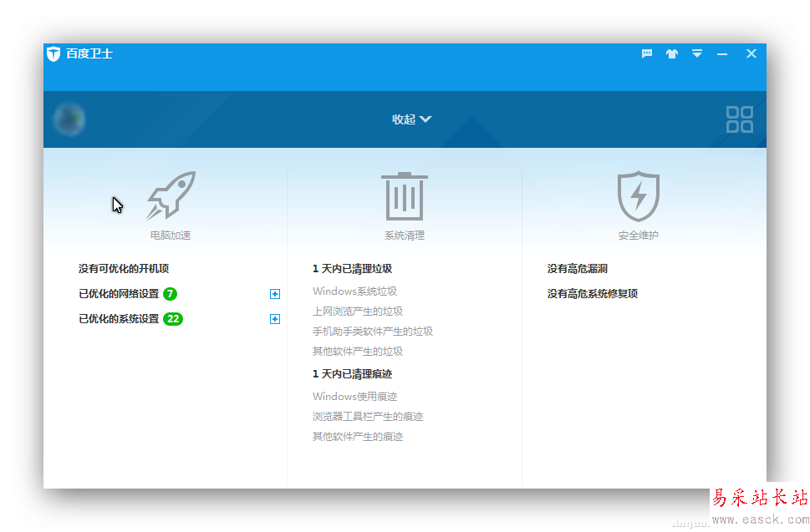This screenshot has height=532, width=810.
Task: Select the 安全维护 label
Action: coord(639,236)
